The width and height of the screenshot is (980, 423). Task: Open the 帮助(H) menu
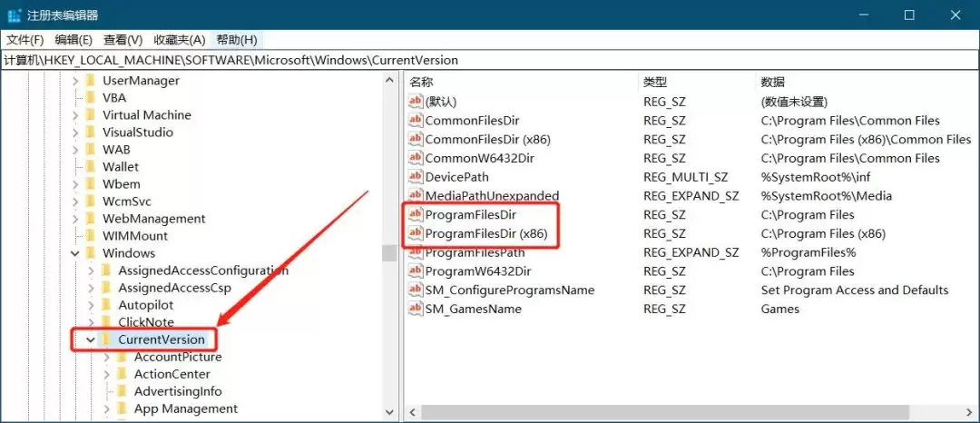(x=236, y=40)
